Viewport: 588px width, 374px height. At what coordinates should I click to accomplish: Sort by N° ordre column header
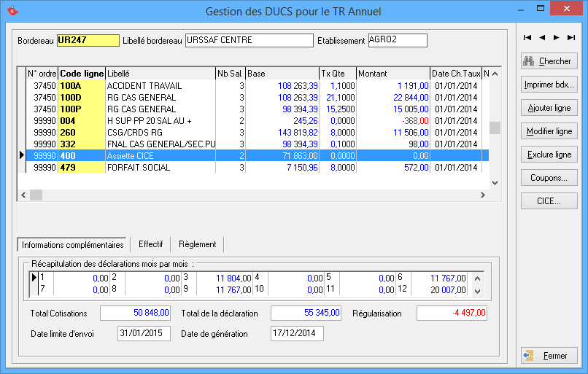point(42,74)
